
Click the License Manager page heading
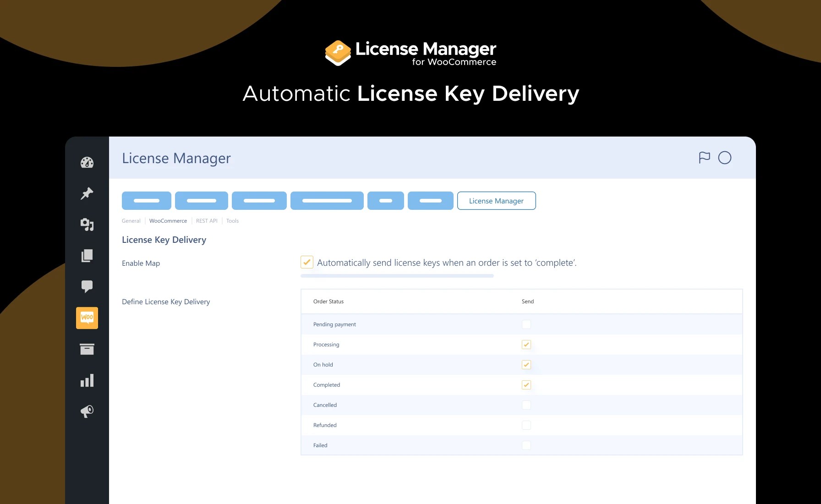[x=176, y=158]
